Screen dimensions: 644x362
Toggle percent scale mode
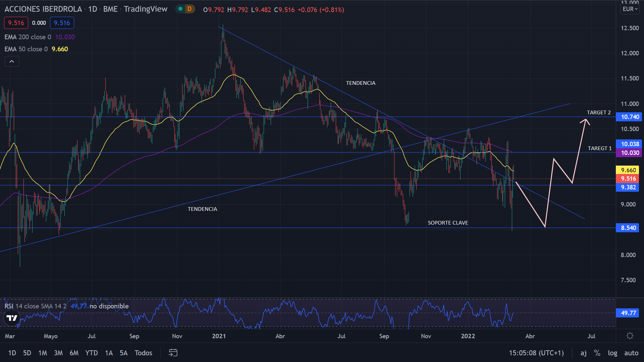[597, 353]
